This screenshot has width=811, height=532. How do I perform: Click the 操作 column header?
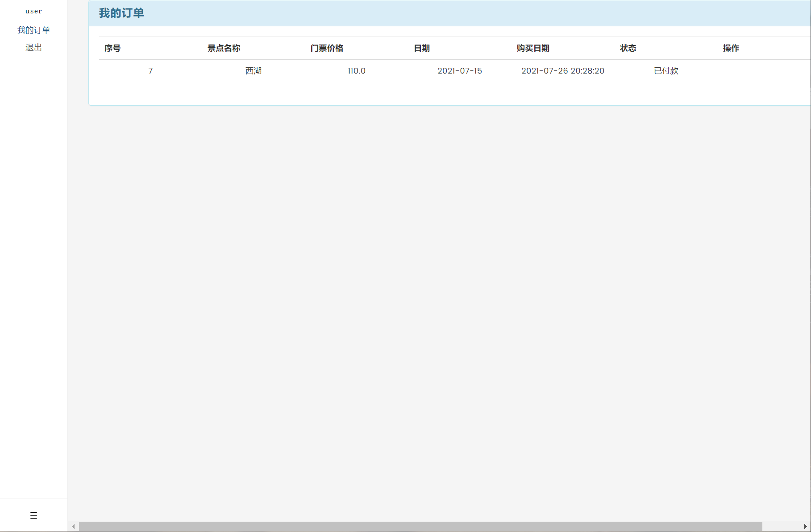point(730,48)
